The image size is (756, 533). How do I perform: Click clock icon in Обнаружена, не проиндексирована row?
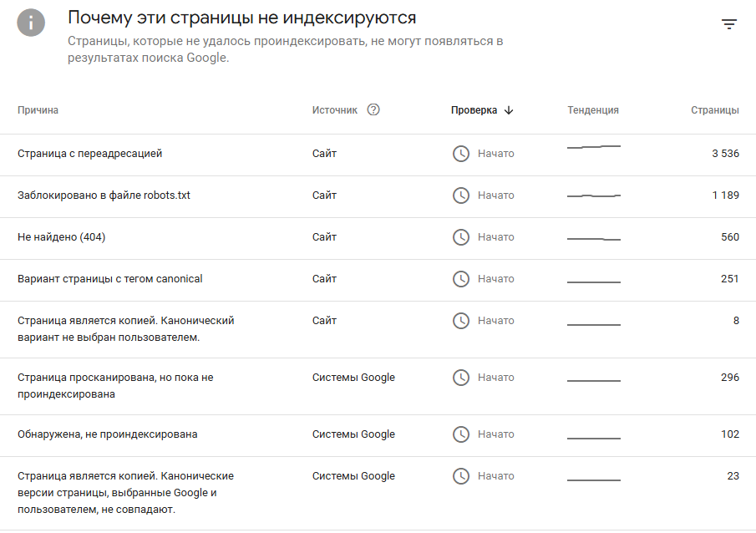[461, 434]
